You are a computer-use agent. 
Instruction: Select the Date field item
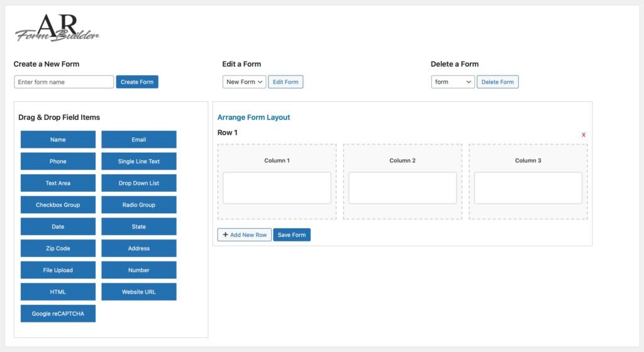click(58, 226)
